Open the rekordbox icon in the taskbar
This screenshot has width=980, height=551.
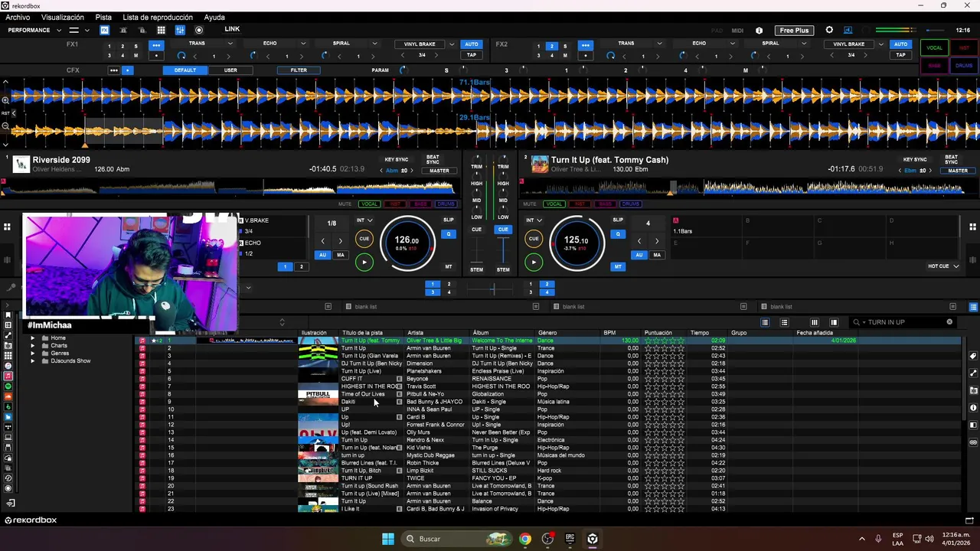click(x=592, y=539)
